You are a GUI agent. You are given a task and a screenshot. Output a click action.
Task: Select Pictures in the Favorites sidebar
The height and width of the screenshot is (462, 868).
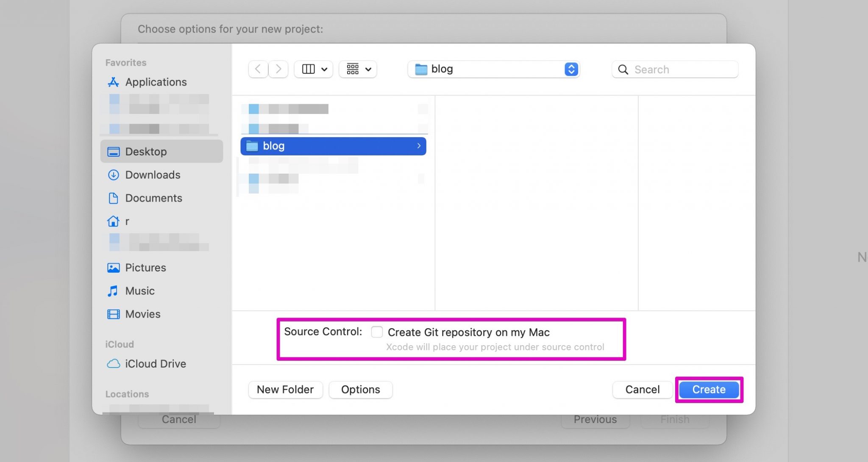pyautogui.click(x=145, y=267)
